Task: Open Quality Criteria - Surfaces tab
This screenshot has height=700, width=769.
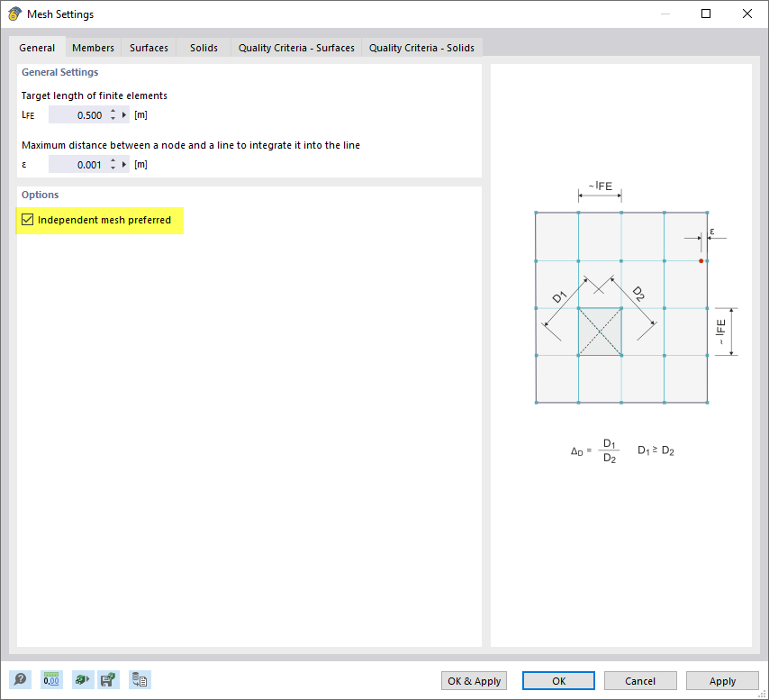Action: (296, 48)
